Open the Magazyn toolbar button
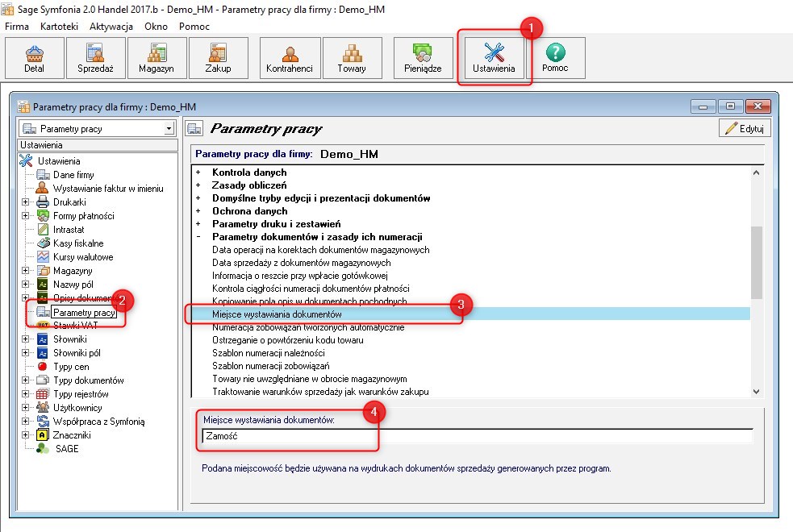The height and width of the screenshot is (532, 793). pyautogui.click(x=157, y=58)
